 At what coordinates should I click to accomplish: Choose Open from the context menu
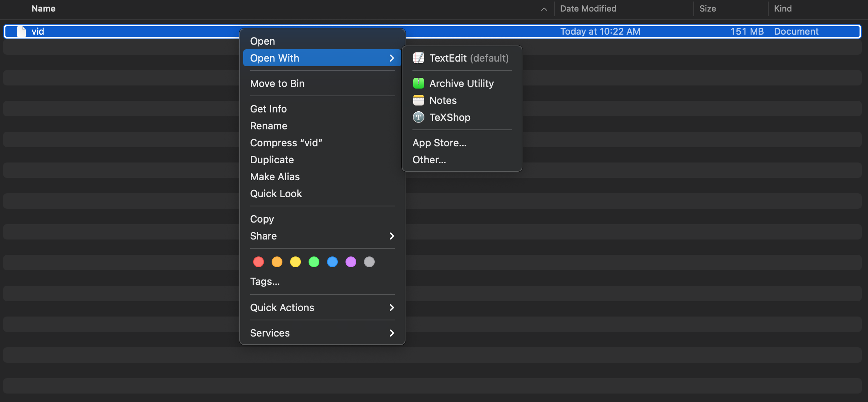(x=322, y=41)
